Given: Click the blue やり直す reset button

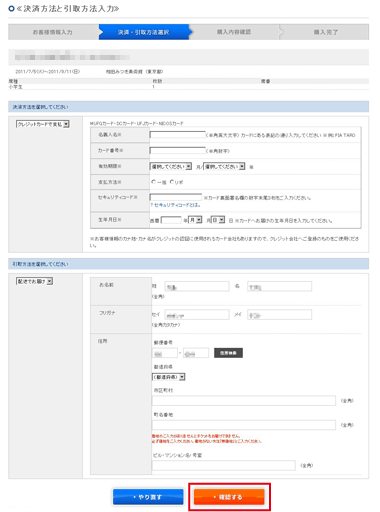Looking at the screenshot, I should coord(148,497).
